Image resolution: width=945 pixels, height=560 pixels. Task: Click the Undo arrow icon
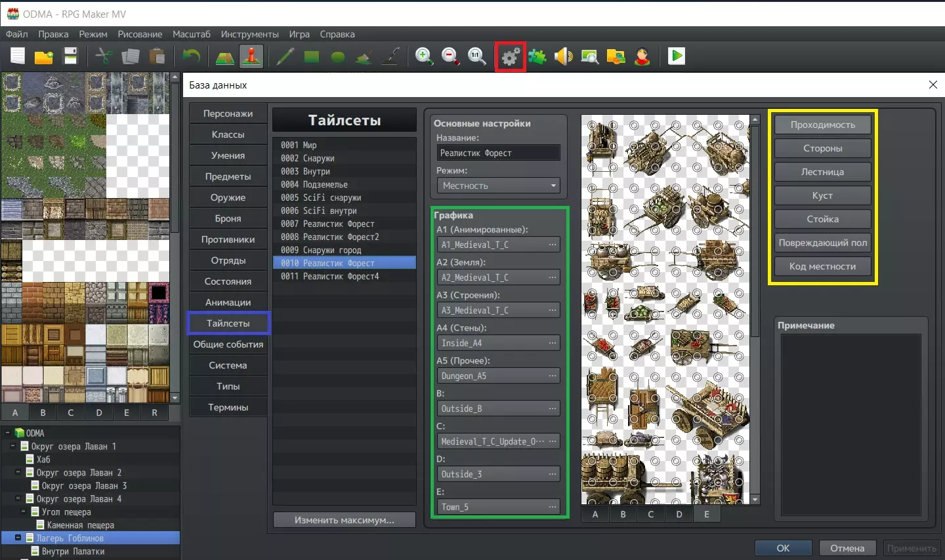click(191, 56)
